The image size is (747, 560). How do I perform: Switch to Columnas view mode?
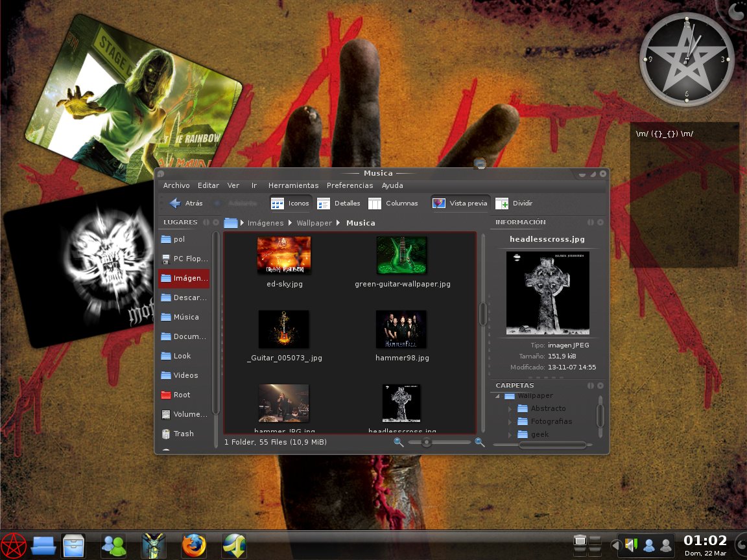pyautogui.click(x=393, y=204)
